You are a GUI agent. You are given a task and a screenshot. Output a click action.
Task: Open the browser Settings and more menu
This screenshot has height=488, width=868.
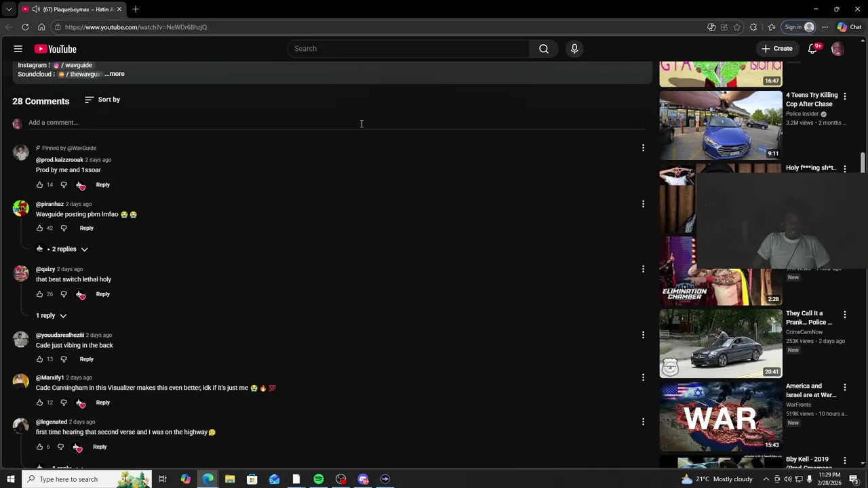tap(825, 27)
